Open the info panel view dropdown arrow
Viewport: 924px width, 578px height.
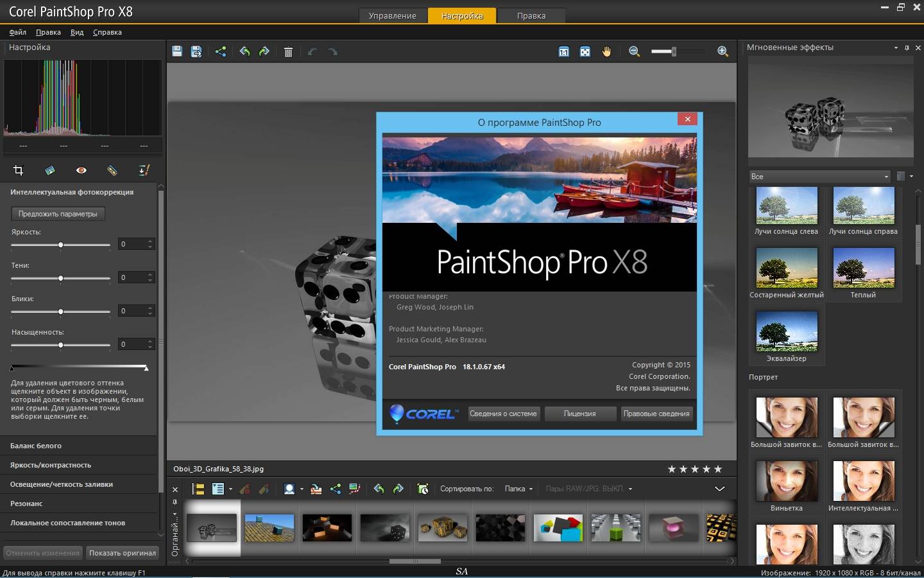point(230,489)
